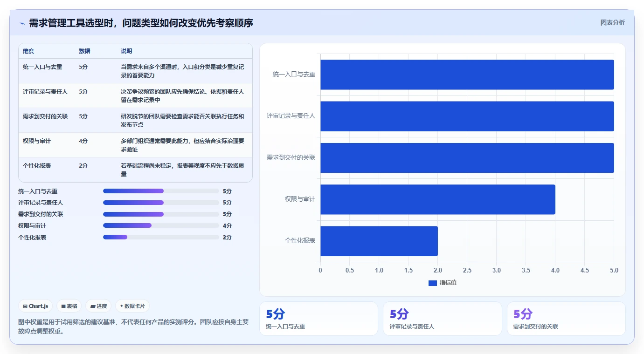644x354 pixels.
Task: Click the 权限与审计 progress bar
Action: [161, 225]
